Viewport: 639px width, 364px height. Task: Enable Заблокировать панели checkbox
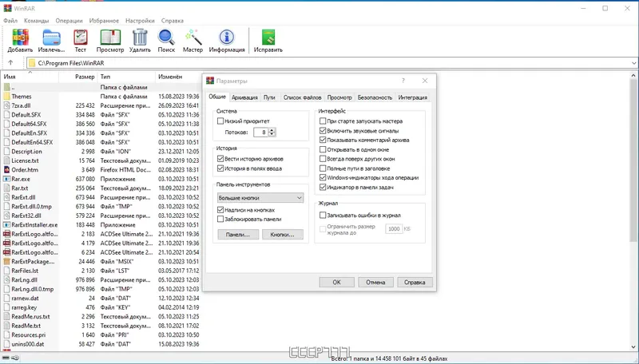tap(220, 219)
